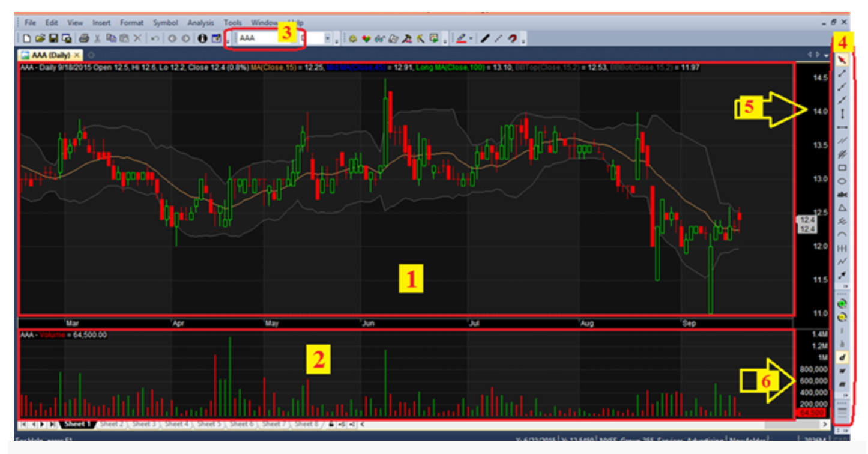The image size is (868, 454).
Task: Click the Open folder icon
Action: click(40, 38)
